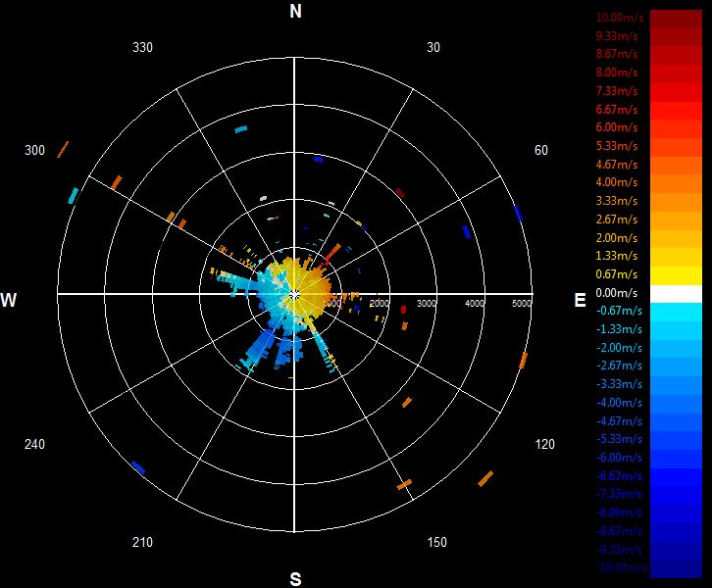This screenshot has width=712, height=588.
Task: Click the 0.00m/s legend label
Action: coord(617,293)
